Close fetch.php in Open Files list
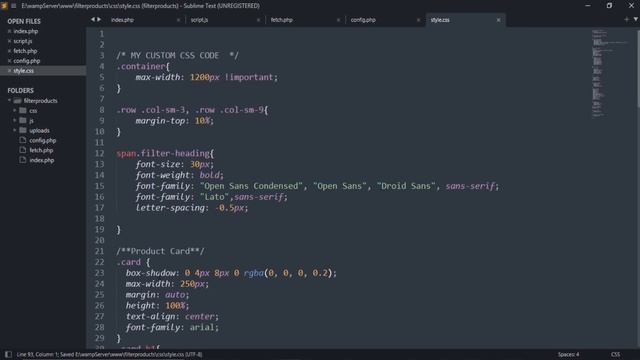The image size is (640, 360). [9, 51]
